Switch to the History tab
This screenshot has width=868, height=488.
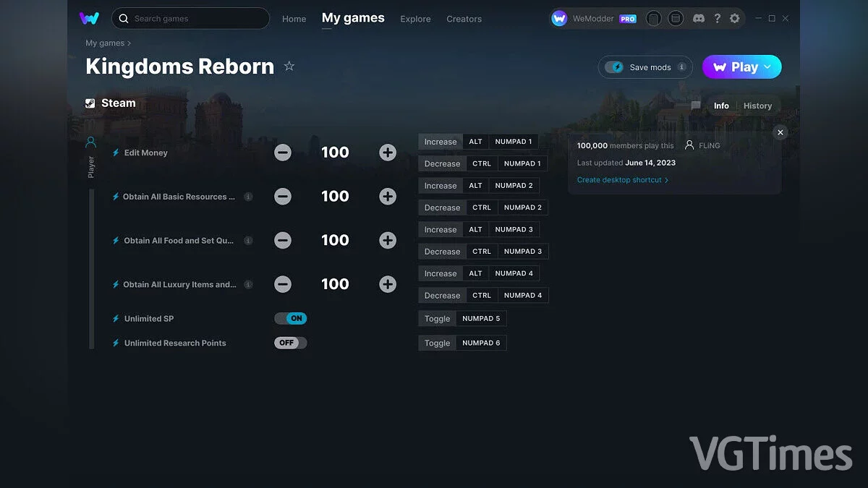[x=757, y=106]
